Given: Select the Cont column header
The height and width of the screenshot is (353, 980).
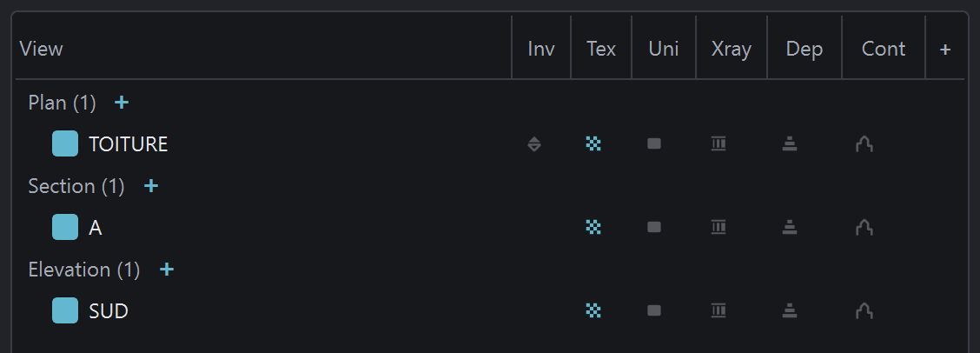Looking at the screenshot, I should coord(883,49).
